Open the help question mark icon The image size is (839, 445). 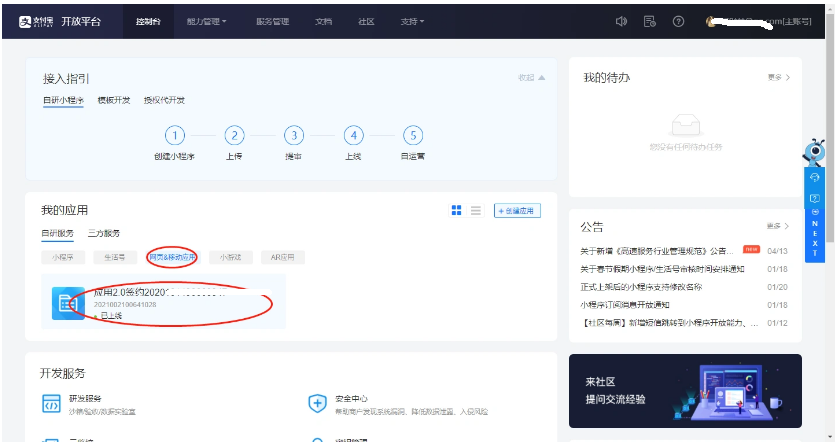pos(678,21)
